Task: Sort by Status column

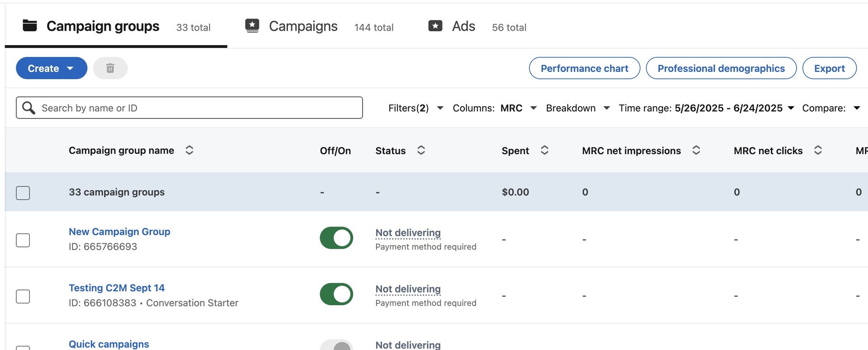Action: (421, 150)
